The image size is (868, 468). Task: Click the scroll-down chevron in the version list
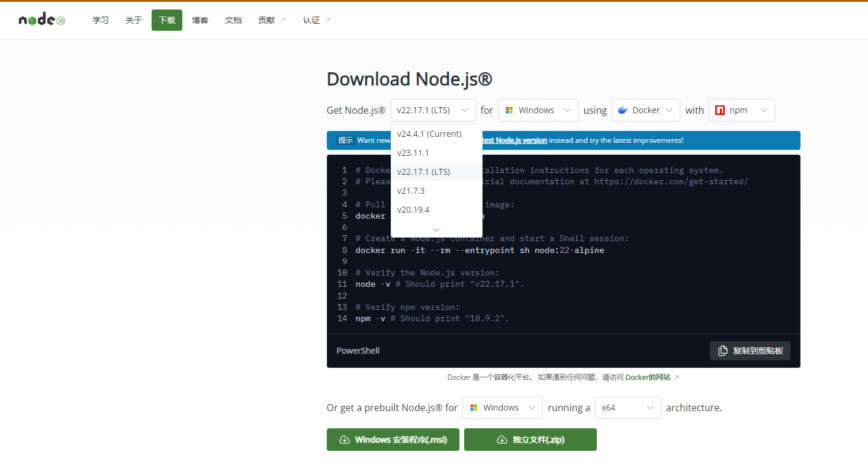pos(436,229)
